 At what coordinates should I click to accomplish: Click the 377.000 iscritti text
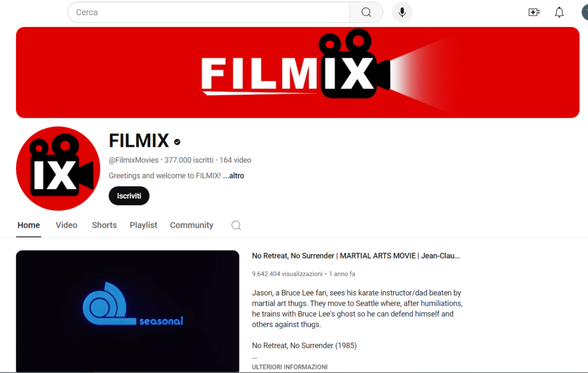point(188,160)
